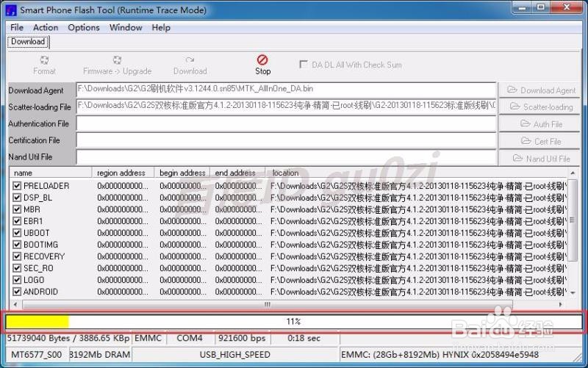Image resolution: width=588 pixels, height=368 pixels.
Task: Click the Scatter-loading File path field
Action: click(x=286, y=107)
